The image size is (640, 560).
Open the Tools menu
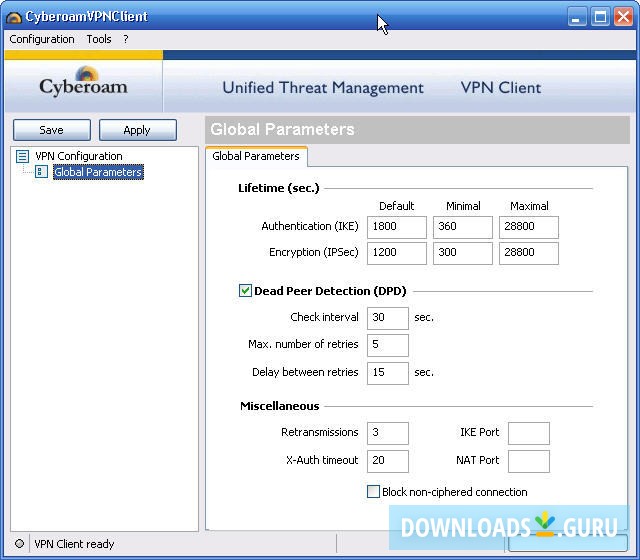click(x=99, y=39)
